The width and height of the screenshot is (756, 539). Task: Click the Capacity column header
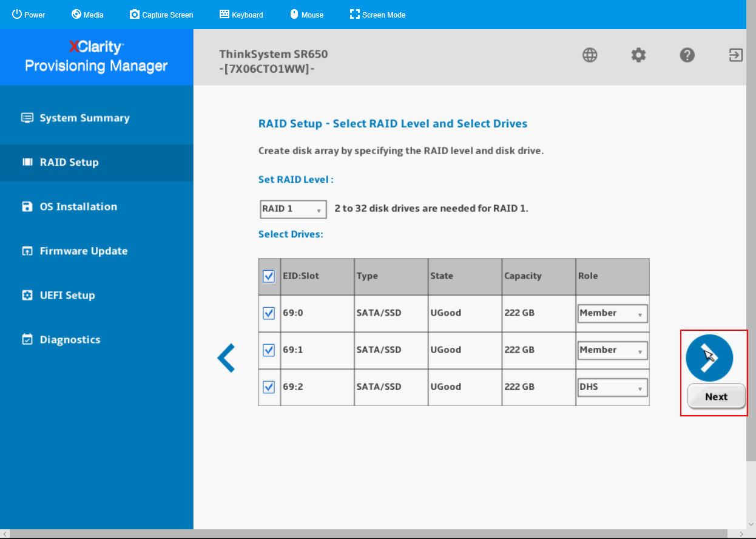point(539,276)
